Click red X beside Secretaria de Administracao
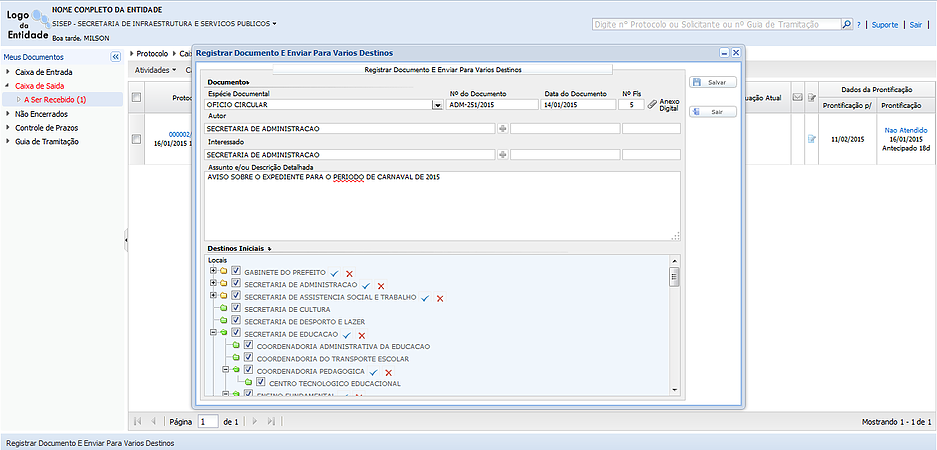 click(x=381, y=285)
